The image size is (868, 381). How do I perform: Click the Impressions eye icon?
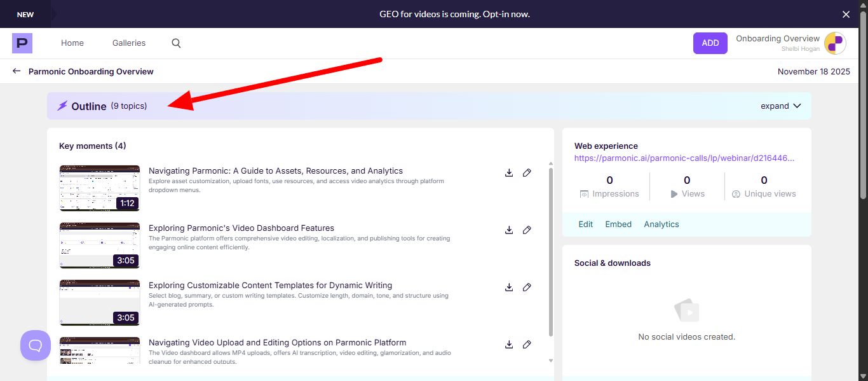[584, 194]
